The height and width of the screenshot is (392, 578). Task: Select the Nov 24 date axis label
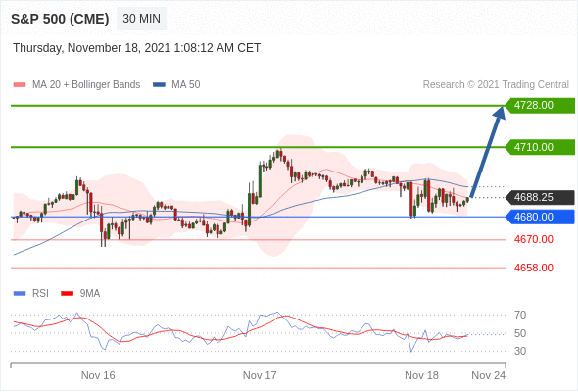coord(489,375)
